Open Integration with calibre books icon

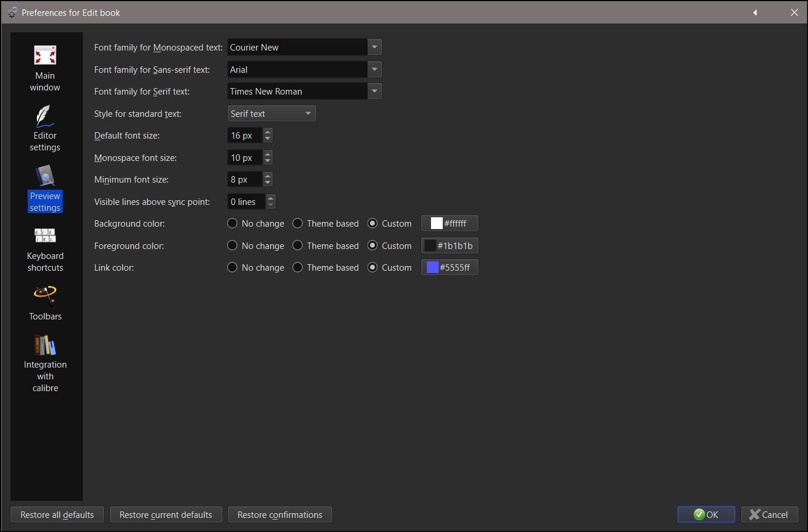45,345
